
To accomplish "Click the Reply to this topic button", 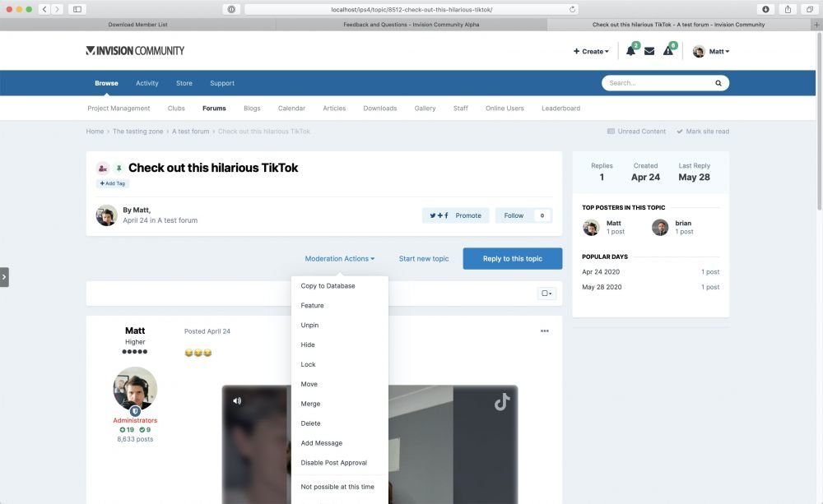I will tap(512, 258).
